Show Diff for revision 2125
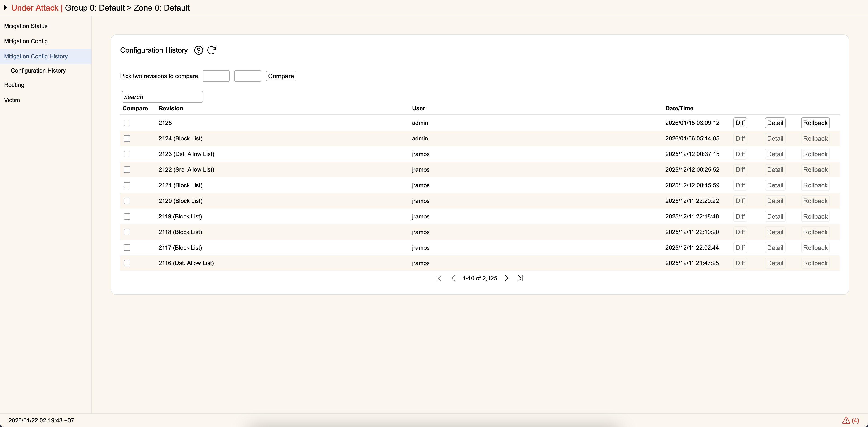This screenshot has width=868, height=427. tap(740, 123)
